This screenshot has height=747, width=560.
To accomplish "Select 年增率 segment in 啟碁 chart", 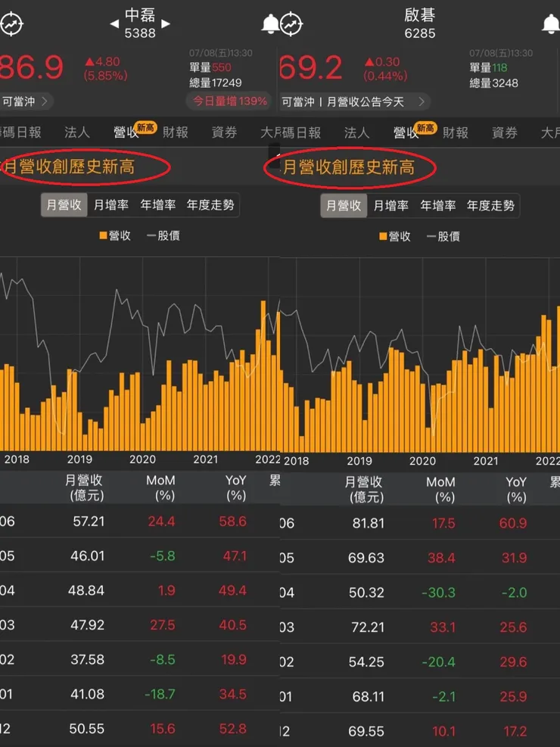I will pos(437,205).
